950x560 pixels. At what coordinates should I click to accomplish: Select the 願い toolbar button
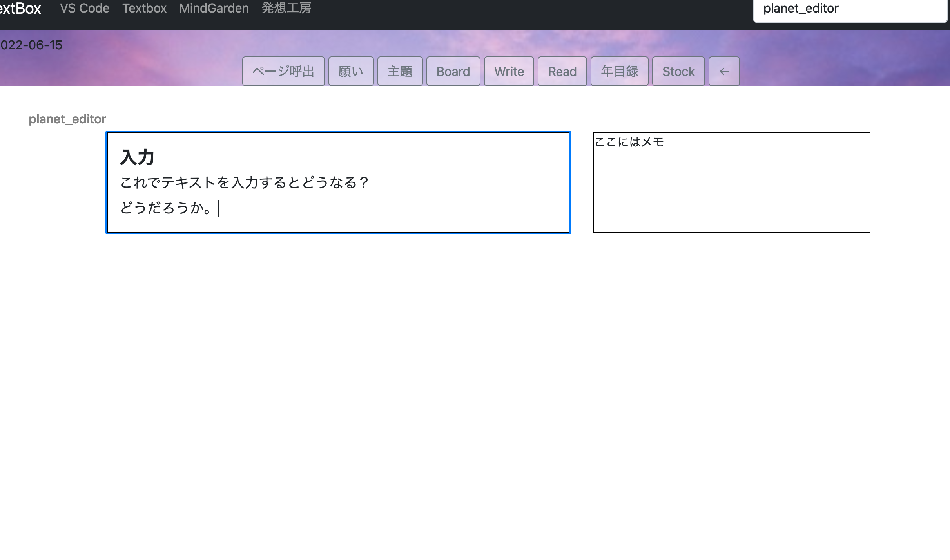pos(351,71)
